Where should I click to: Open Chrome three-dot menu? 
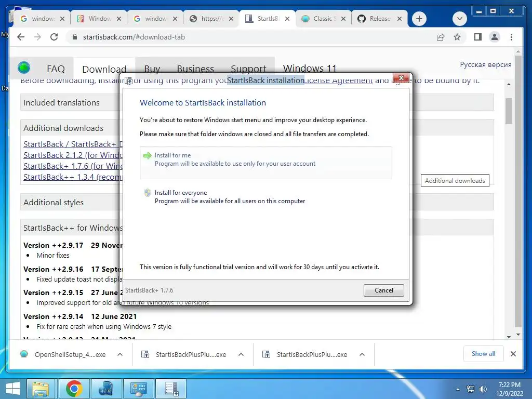point(511,37)
